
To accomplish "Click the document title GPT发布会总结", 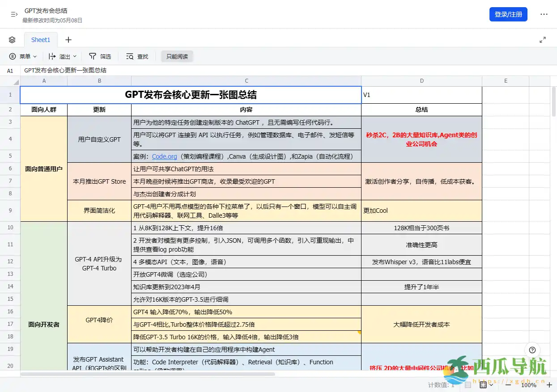I will 47,10.
